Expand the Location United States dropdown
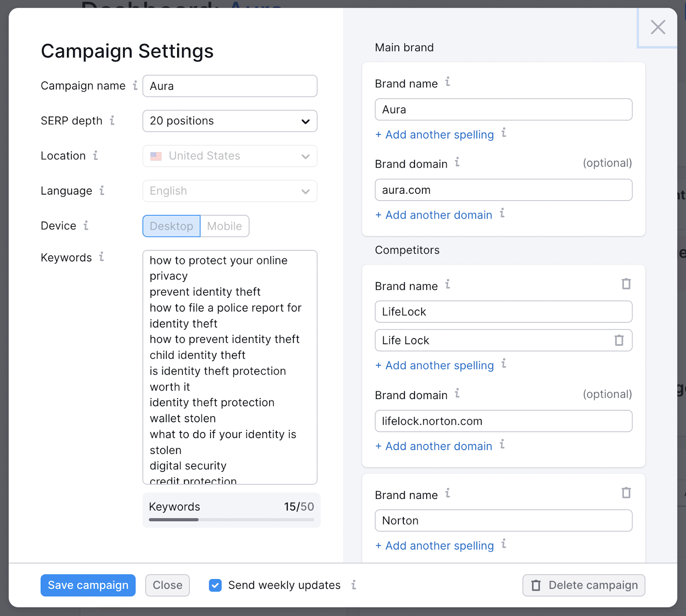 (230, 156)
